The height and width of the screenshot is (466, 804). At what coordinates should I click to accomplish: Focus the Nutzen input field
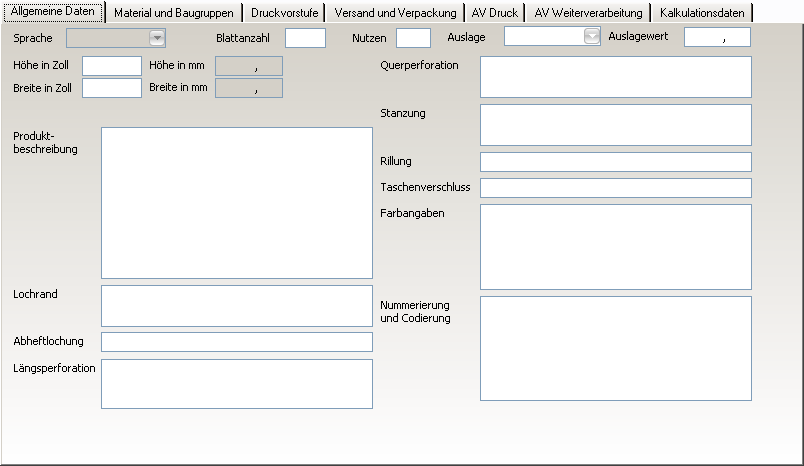(x=413, y=38)
